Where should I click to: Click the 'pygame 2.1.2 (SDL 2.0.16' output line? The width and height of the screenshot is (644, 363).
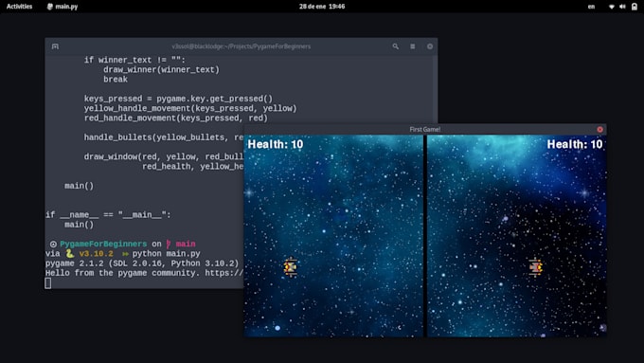(142, 263)
